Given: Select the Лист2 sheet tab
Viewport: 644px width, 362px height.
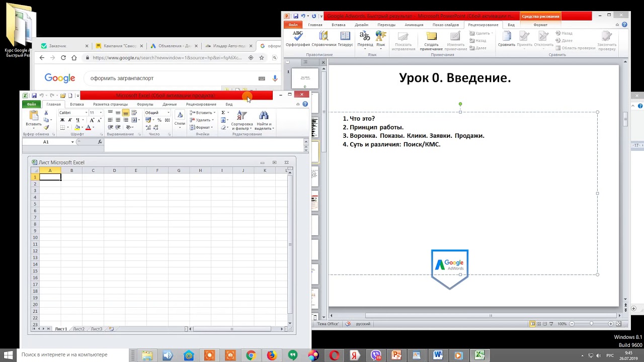Looking at the screenshot, I should (78, 329).
